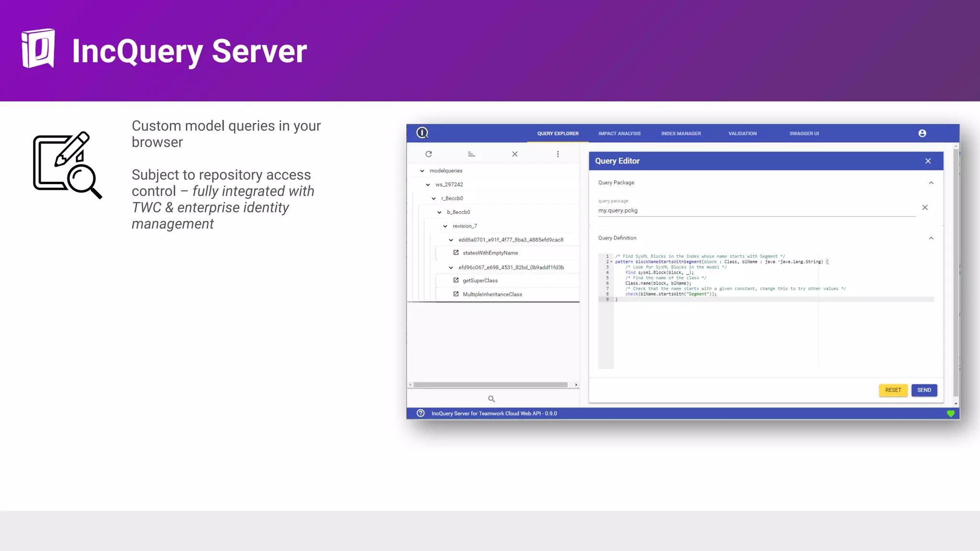The image size is (980, 551).
Task: Click the IncQuery logo in the app bar
Action: [x=422, y=133]
